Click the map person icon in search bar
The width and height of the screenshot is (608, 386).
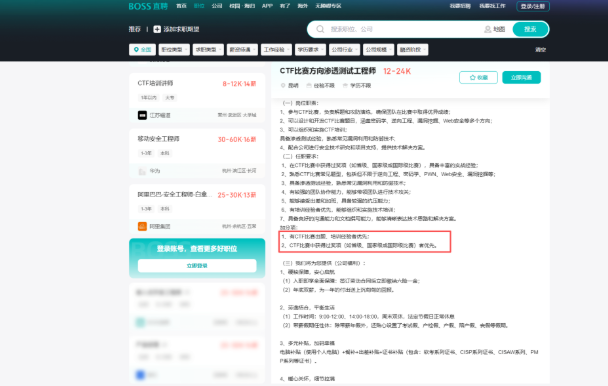pos(487,29)
